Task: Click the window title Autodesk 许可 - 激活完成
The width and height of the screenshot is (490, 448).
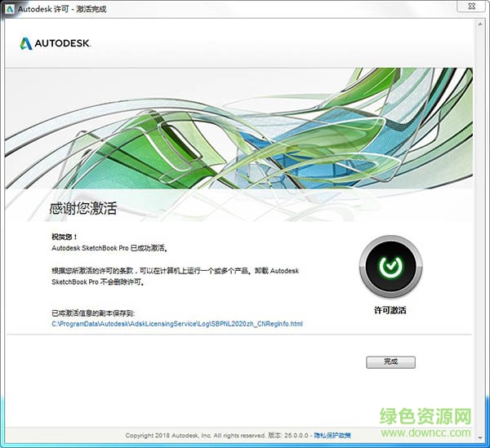Action: pyautogui.click(x=56, y=9)
